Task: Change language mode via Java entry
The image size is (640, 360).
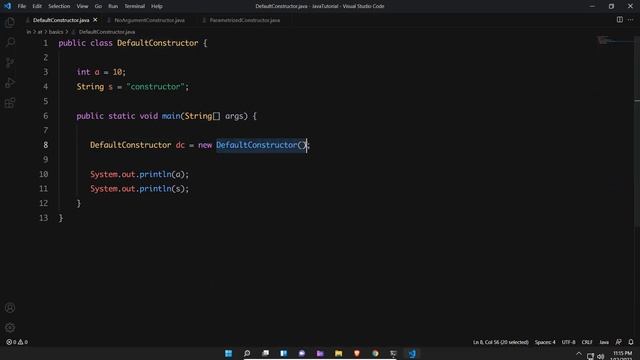Action: 604,342
